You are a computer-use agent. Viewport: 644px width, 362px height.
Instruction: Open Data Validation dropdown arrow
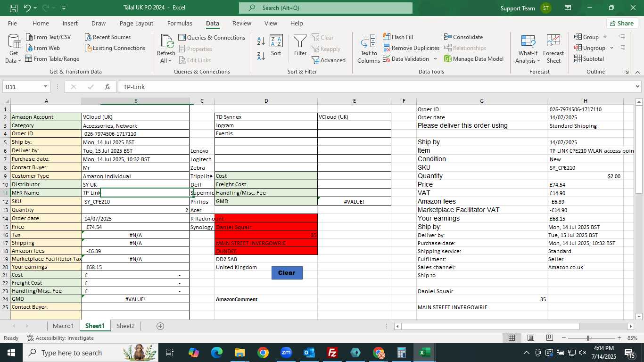click(x=435, y=59)
